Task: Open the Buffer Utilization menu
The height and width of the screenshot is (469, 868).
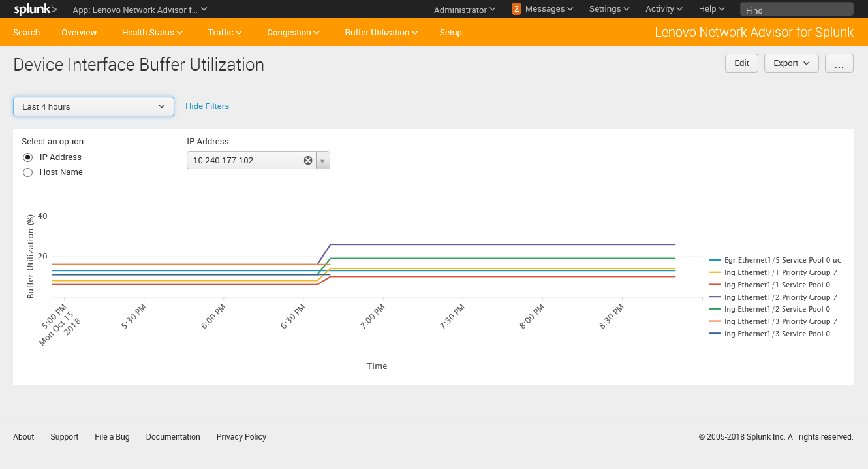Action: tap(381, 32)
